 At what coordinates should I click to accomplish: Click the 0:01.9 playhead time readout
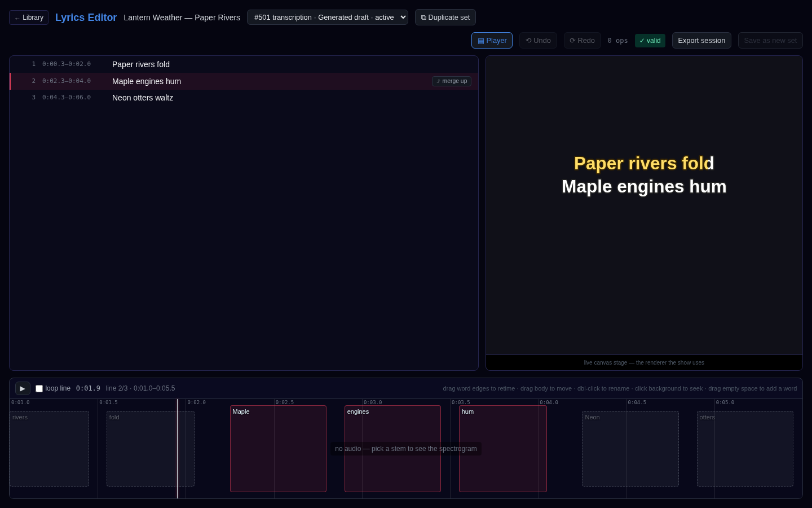tap(88, 388)
